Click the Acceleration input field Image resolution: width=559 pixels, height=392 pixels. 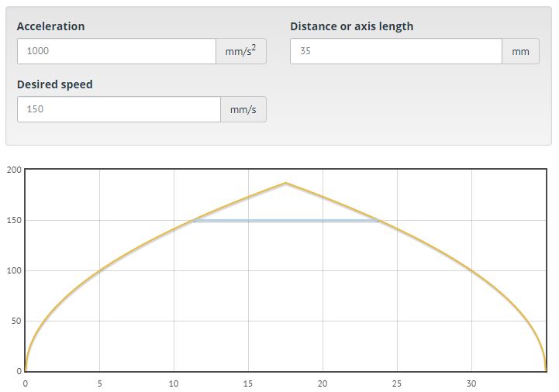click(x=116, y=51)
